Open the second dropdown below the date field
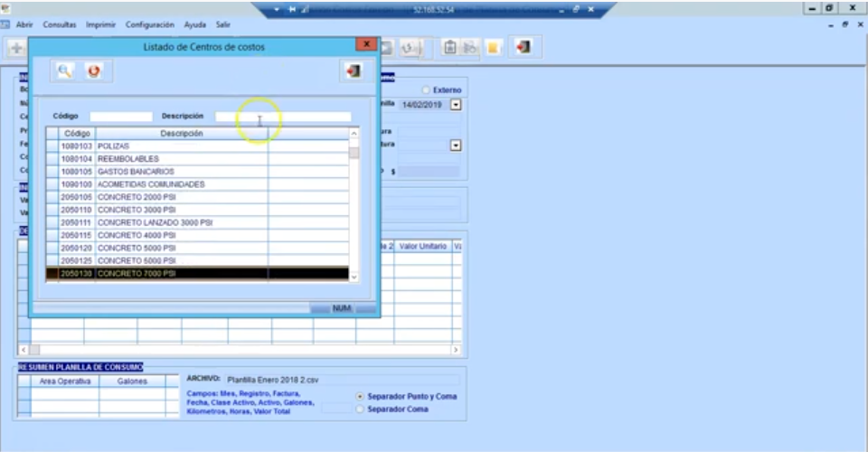The image size is (868, 452). [456, 146]
